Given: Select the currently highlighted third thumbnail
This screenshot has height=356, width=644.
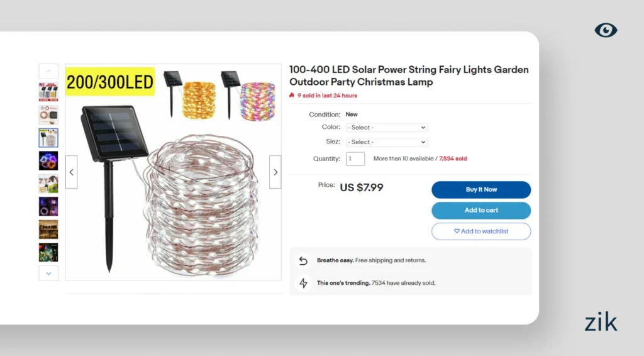Looking at the screenshot, I should click(x=48, y=138).
